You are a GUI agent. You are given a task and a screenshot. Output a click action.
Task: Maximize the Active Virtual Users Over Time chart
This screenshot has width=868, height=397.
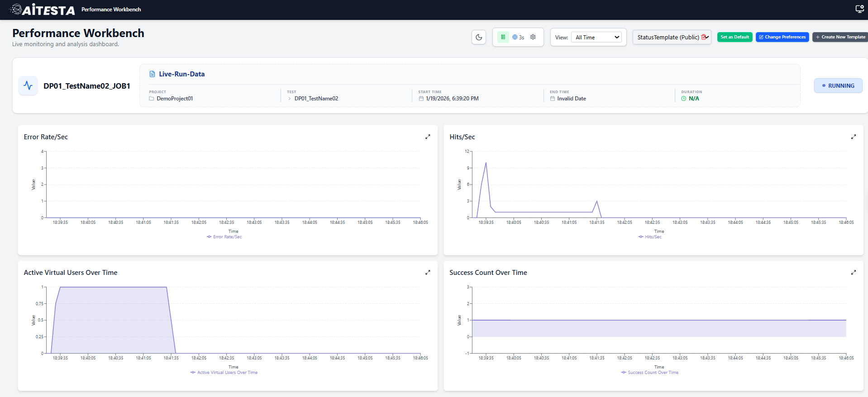pos(428,273)
